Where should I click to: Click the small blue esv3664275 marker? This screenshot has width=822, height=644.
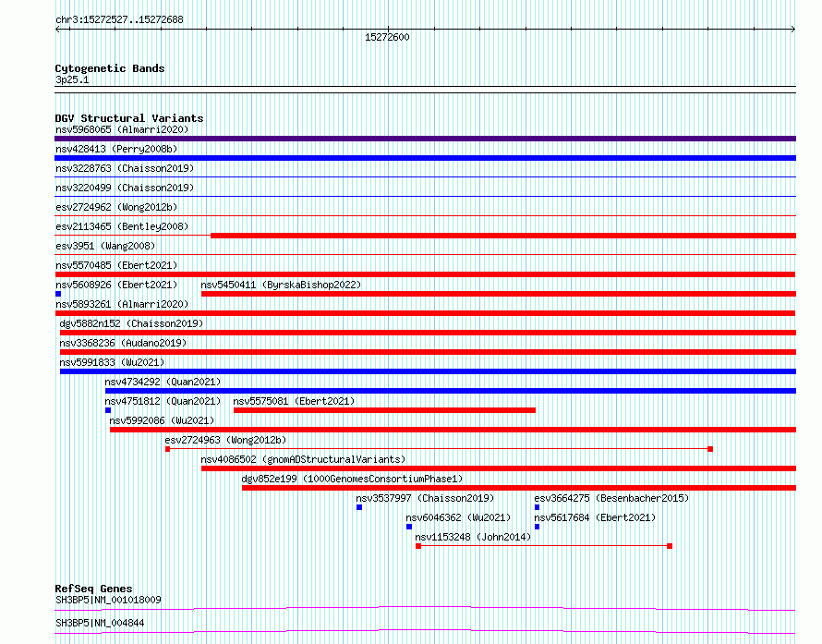pyautogui.click(x=537, y=507)
